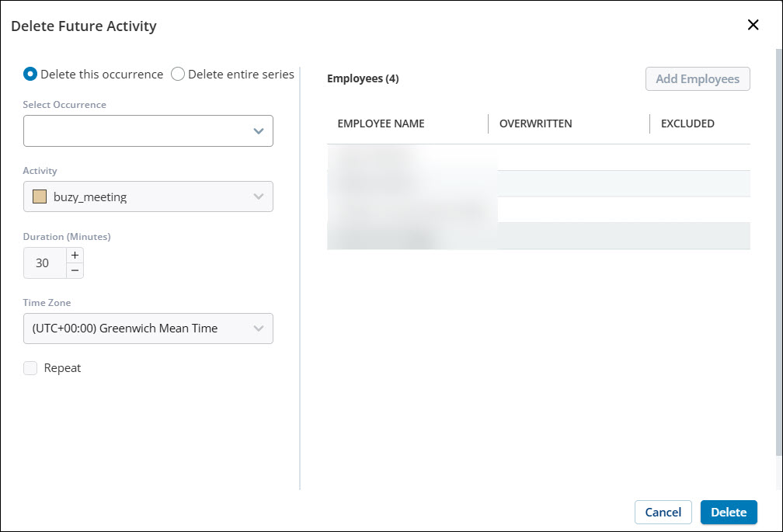
Task: Click the Cancel button
Action: (663, 513)
